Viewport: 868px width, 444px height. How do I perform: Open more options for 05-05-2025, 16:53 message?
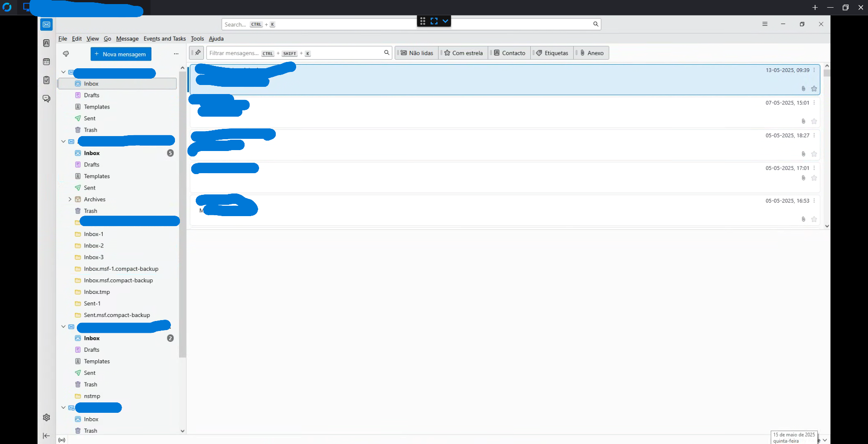coord(814,201)
